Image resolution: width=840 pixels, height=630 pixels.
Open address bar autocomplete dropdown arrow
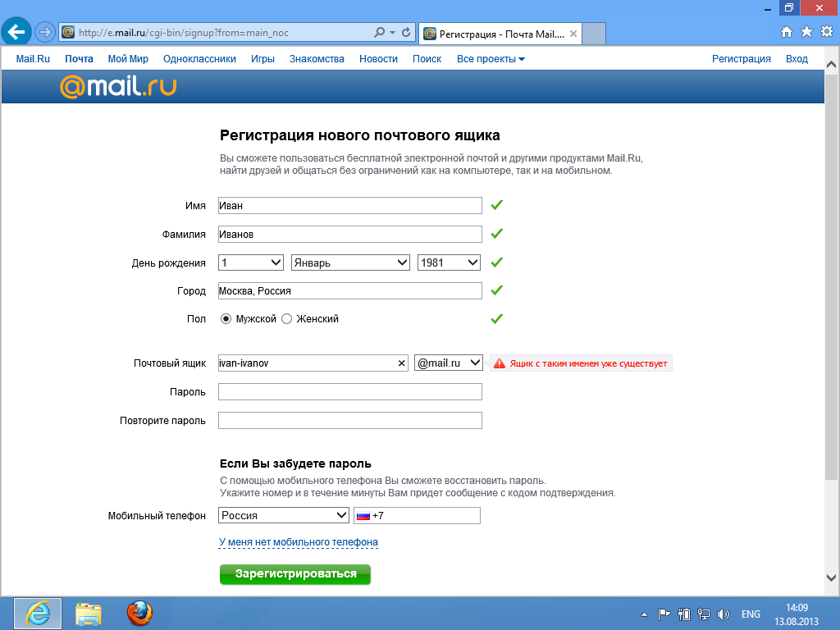393,33
